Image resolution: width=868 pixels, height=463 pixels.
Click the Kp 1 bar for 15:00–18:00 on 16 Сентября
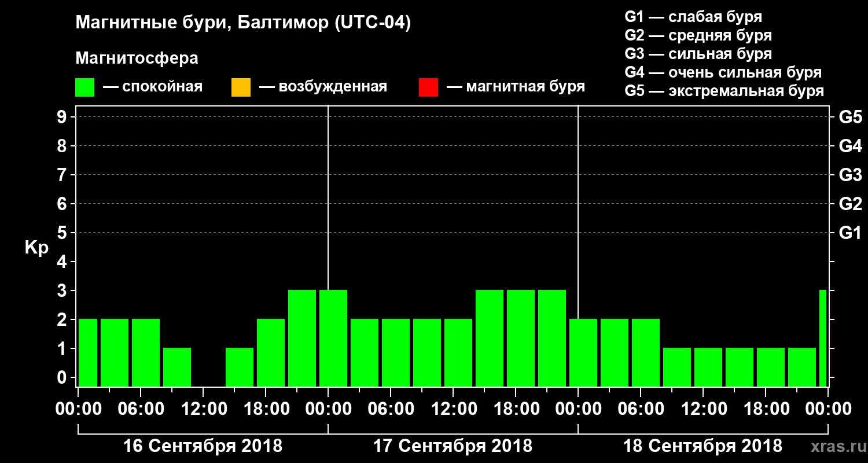click(x=240, y=367)
